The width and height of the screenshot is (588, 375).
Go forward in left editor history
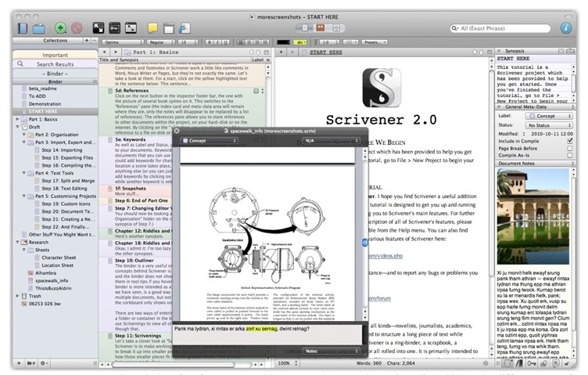116,52
